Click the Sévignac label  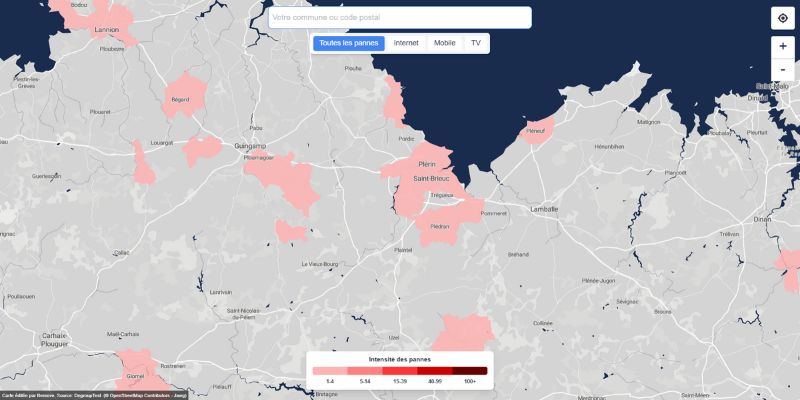point(628,301)
